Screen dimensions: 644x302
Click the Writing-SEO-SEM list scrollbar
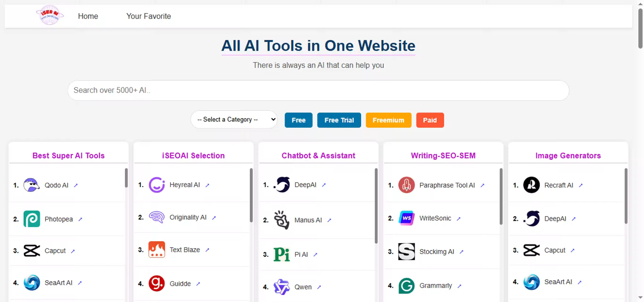[501, 197]
